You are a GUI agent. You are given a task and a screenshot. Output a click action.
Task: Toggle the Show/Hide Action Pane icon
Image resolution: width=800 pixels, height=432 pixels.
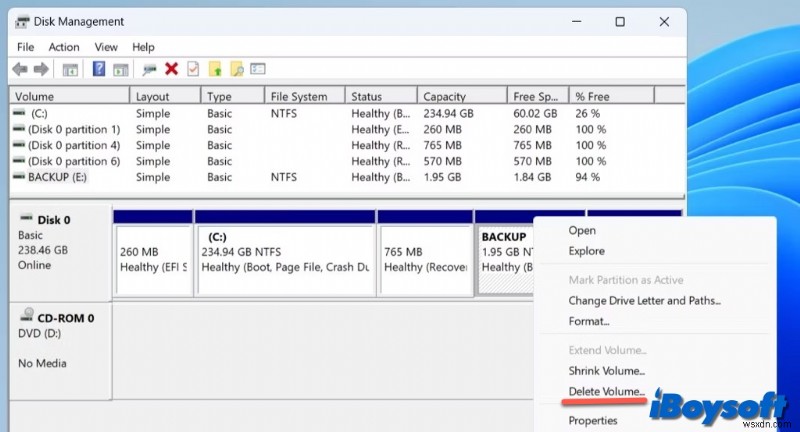(120, 69)
